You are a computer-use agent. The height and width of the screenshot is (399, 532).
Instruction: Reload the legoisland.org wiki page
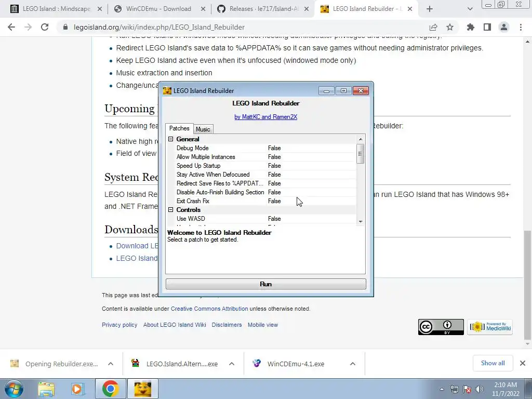pos(45,27)
